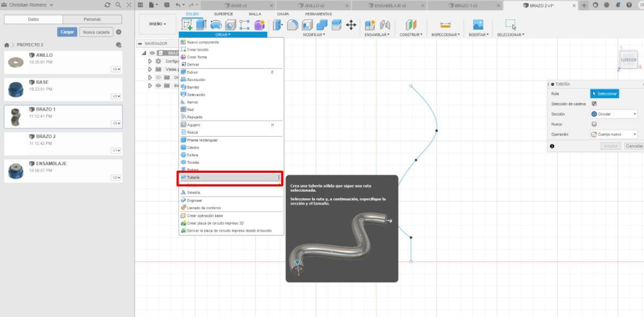The image size is (644, 317).
Task: Click the ViewCube SUPERIOR face
Action: pos(628,60)
